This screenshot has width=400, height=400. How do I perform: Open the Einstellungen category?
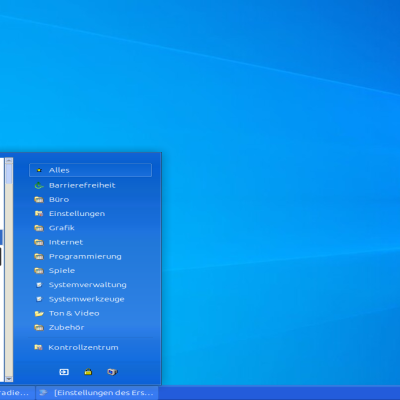pos(90,214)
